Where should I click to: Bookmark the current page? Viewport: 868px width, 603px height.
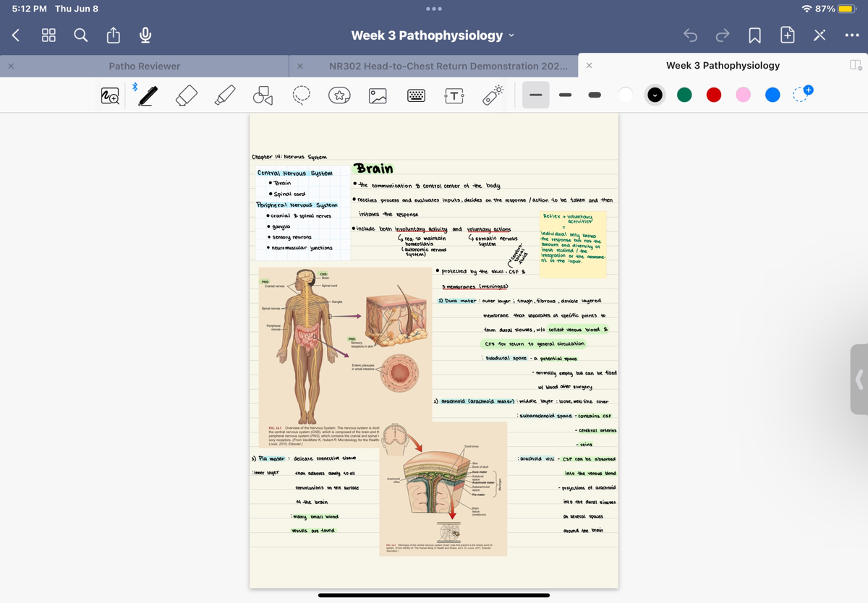click(x=754, y=35)
